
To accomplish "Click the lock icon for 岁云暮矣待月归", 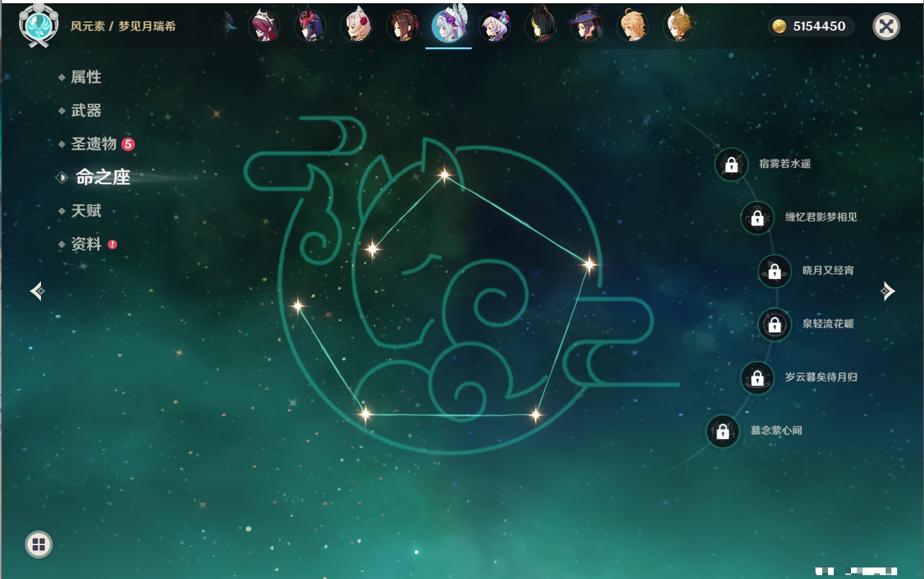I will [758, 377].
